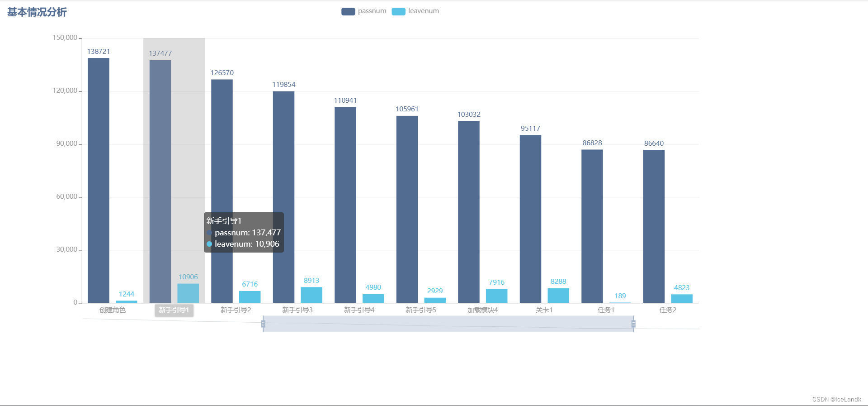Click the 新手引导3 leavenum bar labeled 8913

point(311,295)
